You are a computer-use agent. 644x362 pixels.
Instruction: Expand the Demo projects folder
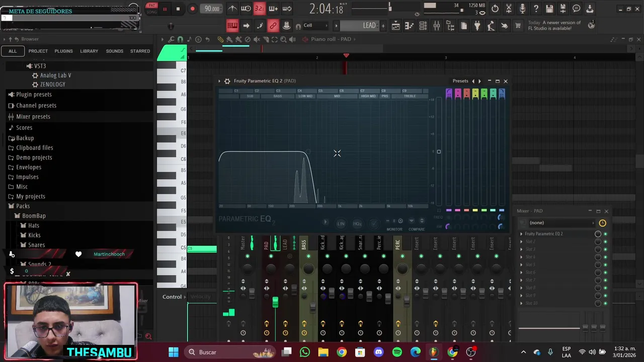(x=34, y=157)
